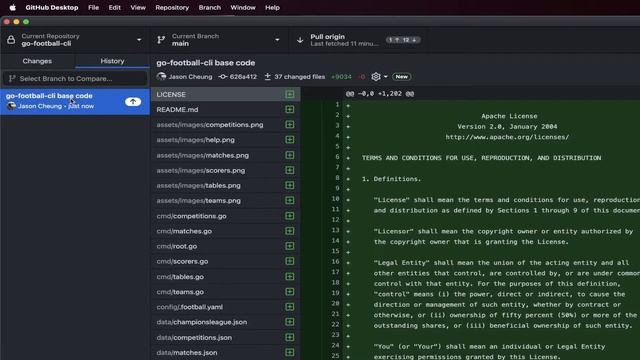
Task: Select config/.football.yaml file
Action: tap(226, 307)
